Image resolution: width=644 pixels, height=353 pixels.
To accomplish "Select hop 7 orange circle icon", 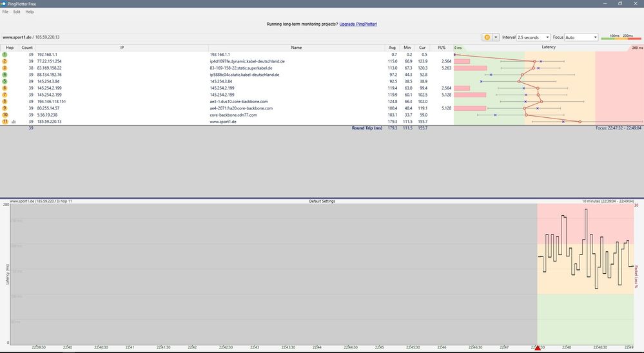I will click(x=5, y=95).
